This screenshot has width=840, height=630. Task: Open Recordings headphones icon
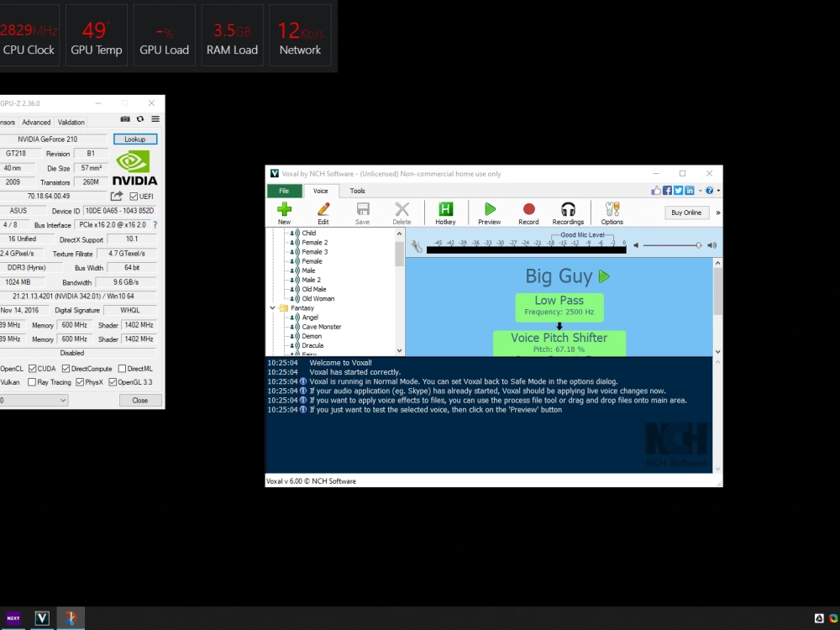[568, 213]
